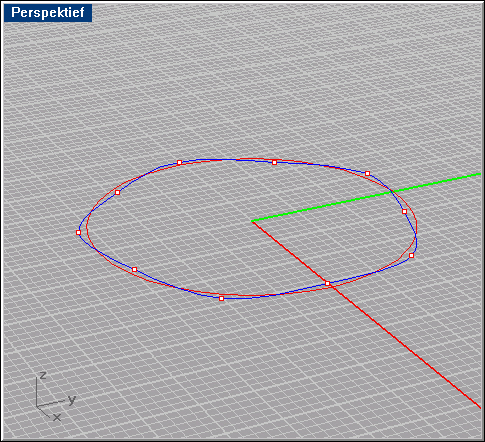This screenshot has width=485, height=442.
Task: Select the control point just below the green axis crossing
Action: click(x=404, y=211)
